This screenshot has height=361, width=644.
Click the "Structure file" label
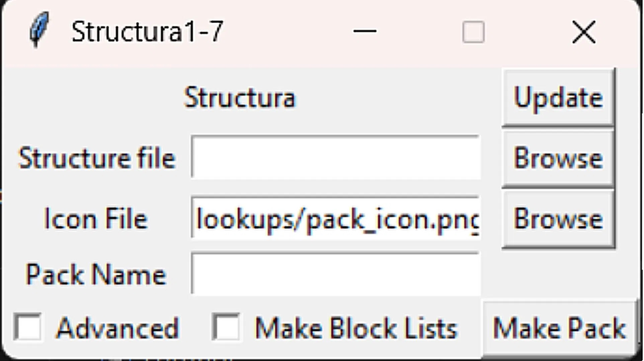(x=97, y=158)
